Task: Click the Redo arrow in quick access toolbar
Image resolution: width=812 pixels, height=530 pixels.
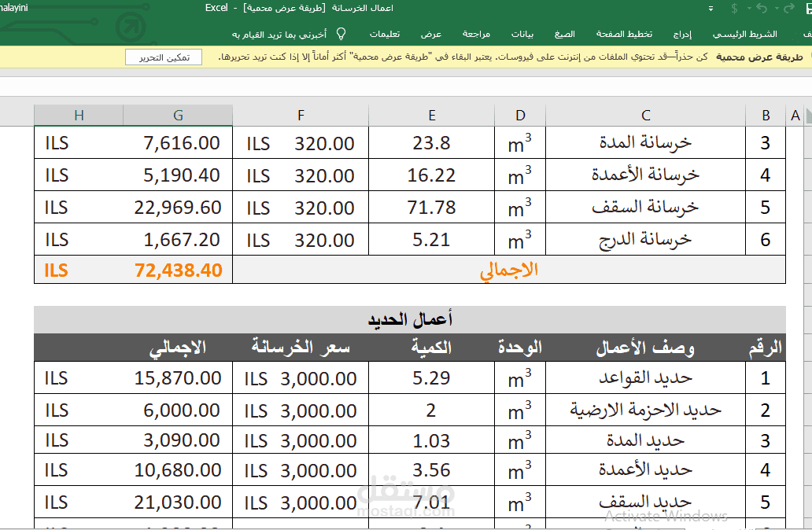Action: tap(789, 9)
